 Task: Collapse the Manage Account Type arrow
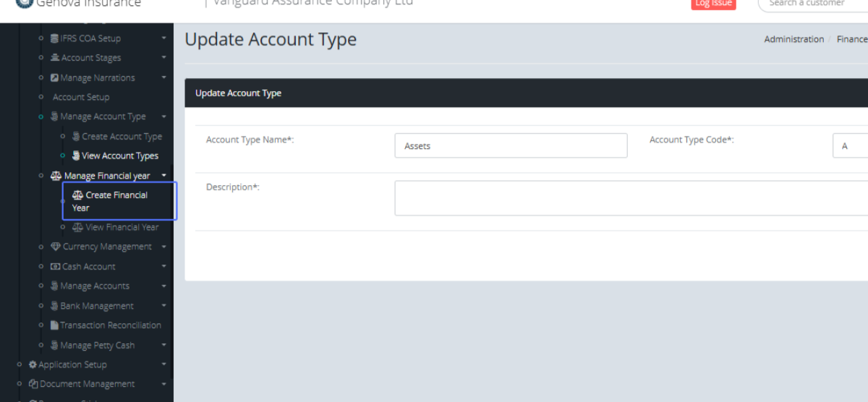164,116
